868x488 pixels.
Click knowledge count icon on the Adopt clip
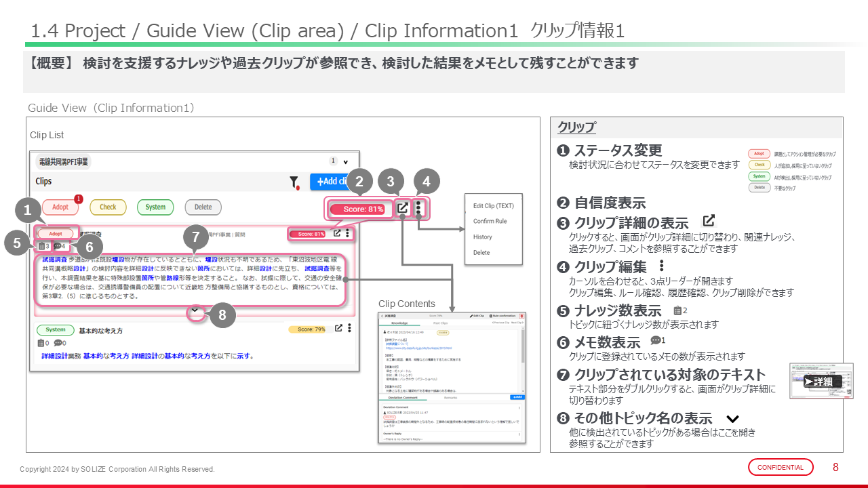[x=43, y=246]
